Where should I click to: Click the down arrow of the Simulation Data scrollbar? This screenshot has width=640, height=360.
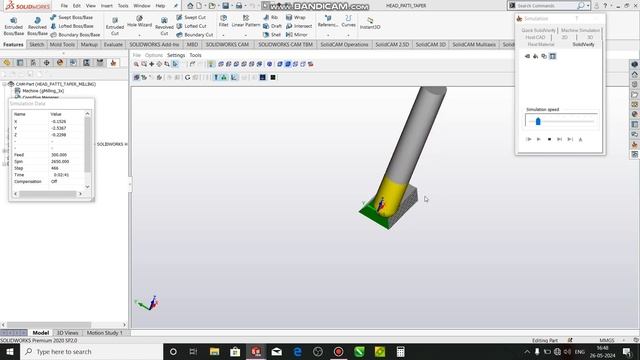87,187
